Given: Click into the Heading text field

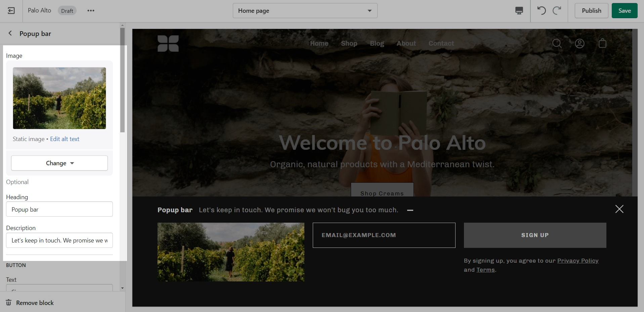Looking at the screenshot, I should click(x=59, y=209).
